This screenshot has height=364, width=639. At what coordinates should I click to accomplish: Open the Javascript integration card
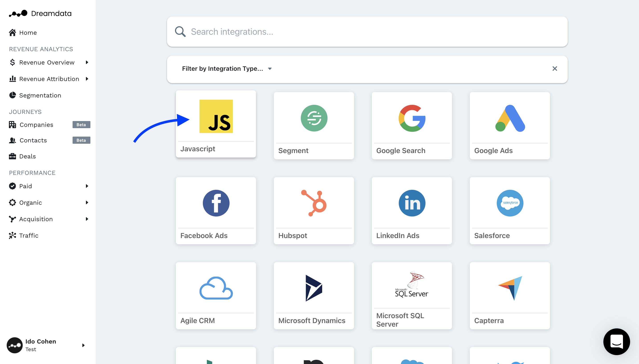(216, 124)
